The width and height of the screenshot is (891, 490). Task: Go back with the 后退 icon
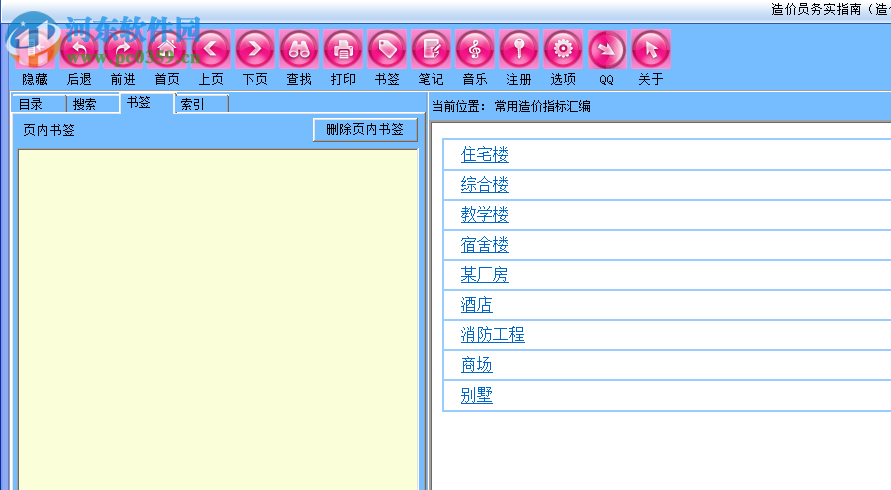coord(79,49)
